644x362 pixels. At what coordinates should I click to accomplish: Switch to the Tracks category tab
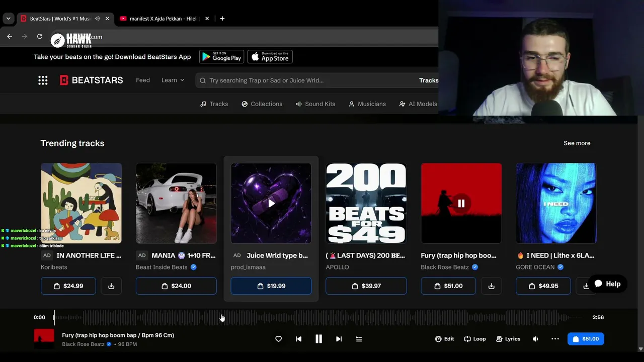214,104
